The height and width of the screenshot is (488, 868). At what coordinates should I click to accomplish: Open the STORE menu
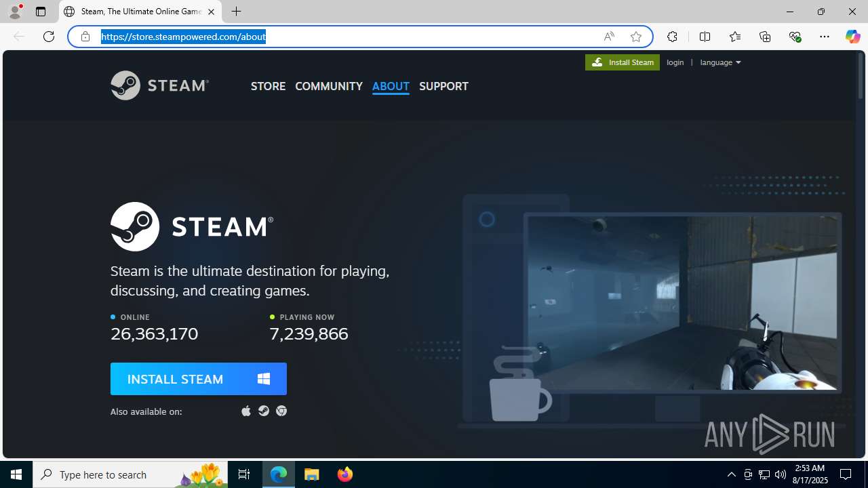pos(268,86)
